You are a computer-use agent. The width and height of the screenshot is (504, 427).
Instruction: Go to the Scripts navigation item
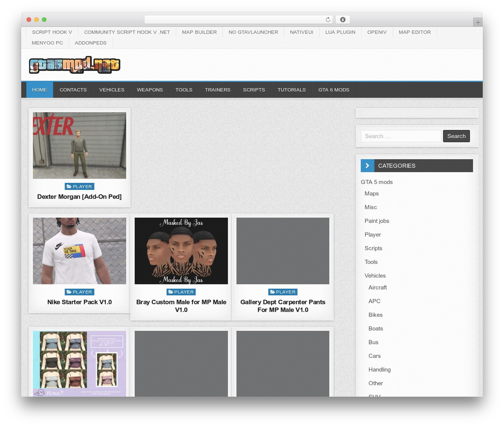coord(254,90)
